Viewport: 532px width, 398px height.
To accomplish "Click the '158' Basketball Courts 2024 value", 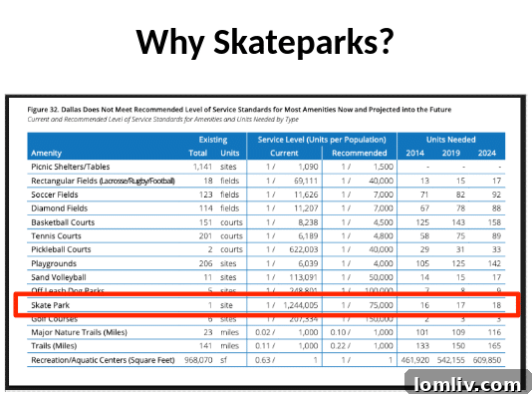I will (494, 222).
